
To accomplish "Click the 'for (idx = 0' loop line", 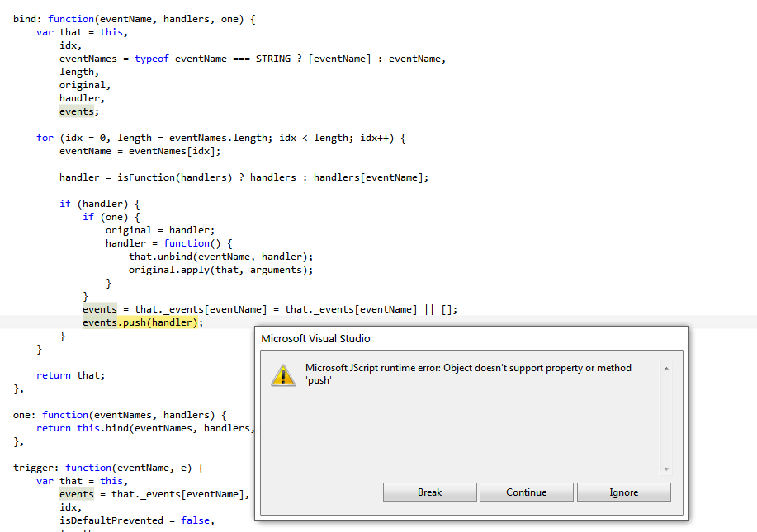I will pyautogui.click(x=221, y=138).
